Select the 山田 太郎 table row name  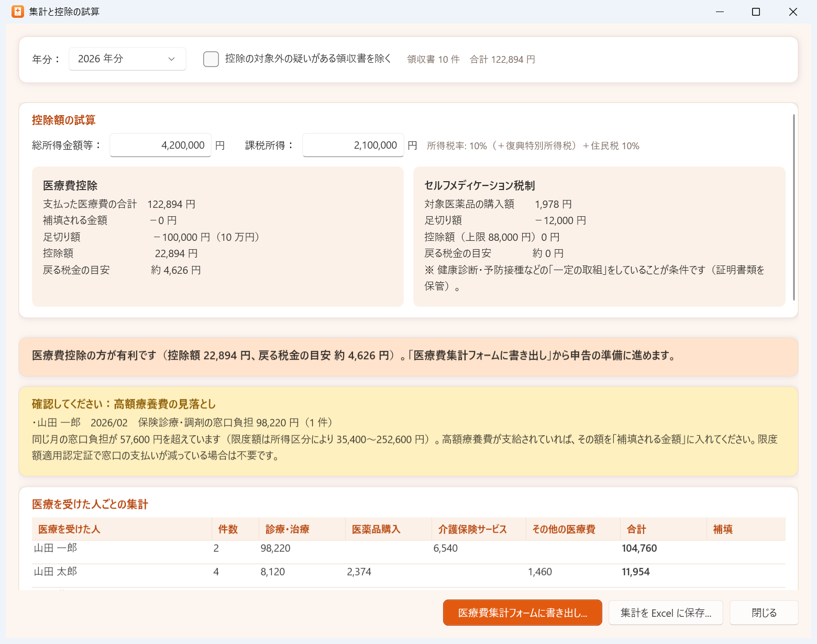[x=56, y=572]
